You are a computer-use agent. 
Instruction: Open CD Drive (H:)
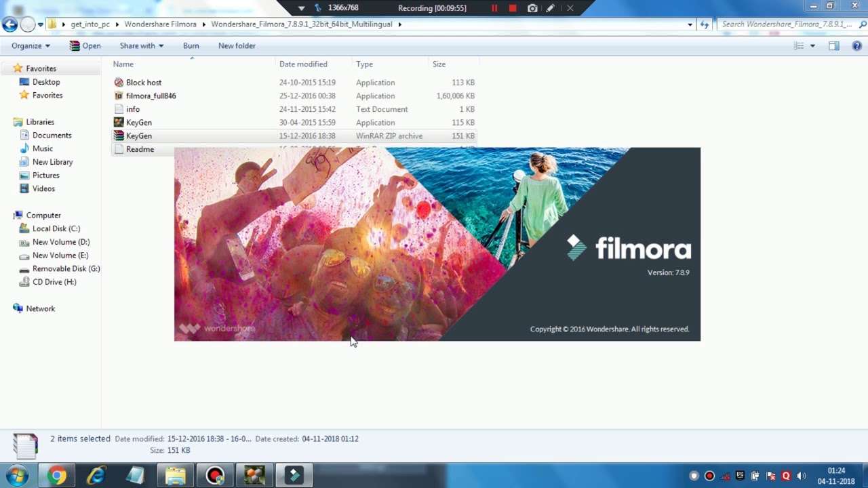pos(54,282)
